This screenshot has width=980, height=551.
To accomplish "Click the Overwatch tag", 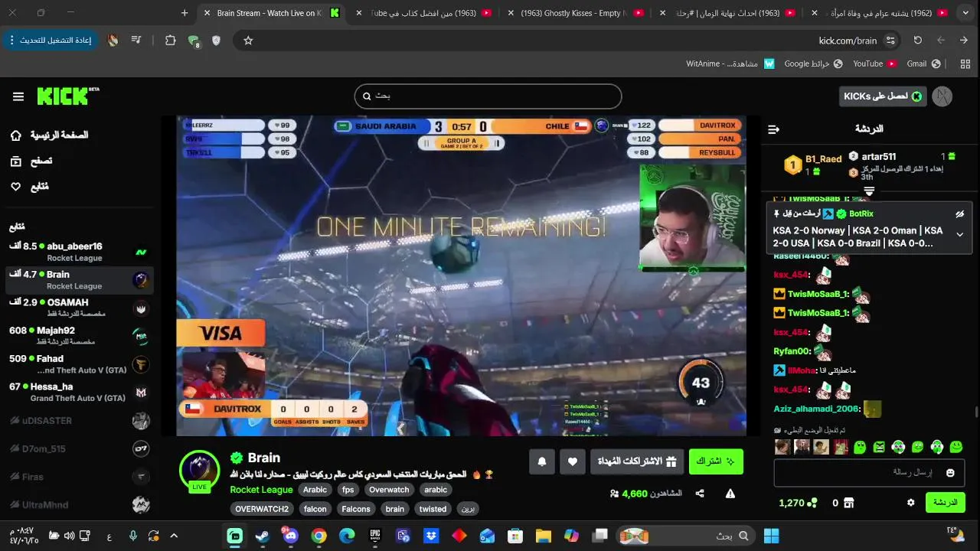I will point(389,490).
